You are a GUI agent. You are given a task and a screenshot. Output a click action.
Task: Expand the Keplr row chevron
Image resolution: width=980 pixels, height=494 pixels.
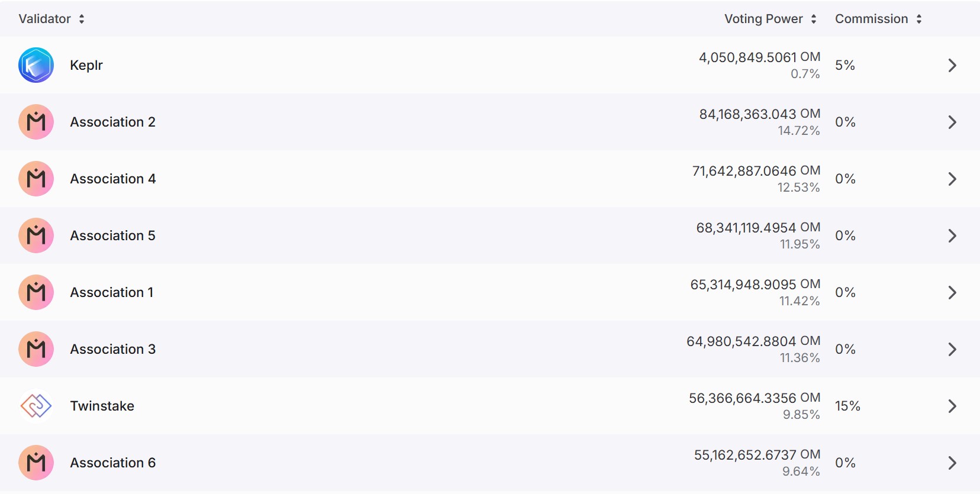point(952,65)
